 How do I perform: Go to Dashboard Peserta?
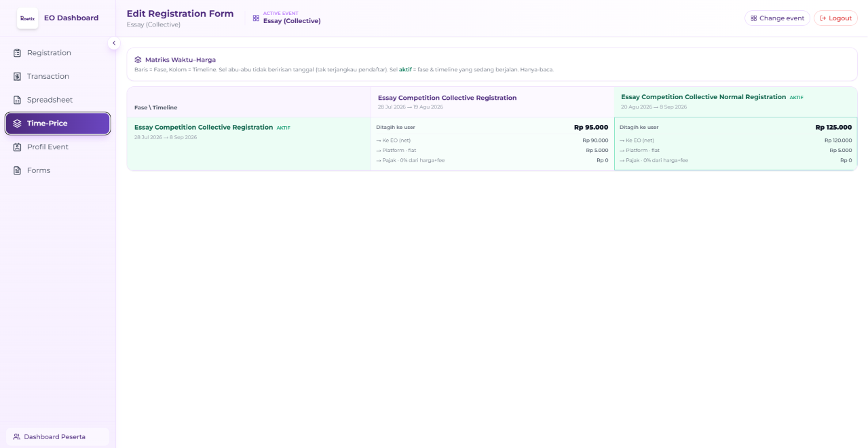click(58, 437)
